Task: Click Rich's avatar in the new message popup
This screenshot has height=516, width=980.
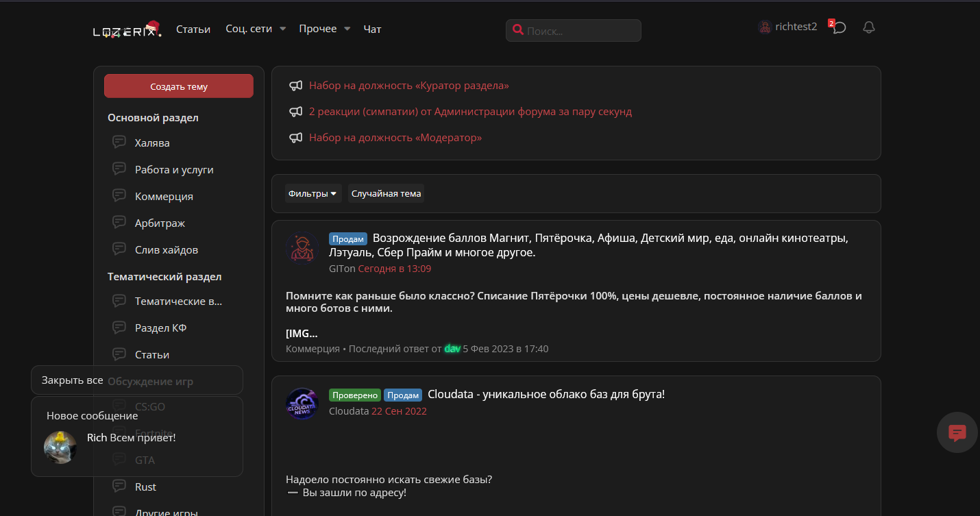Action: (60, 447)
